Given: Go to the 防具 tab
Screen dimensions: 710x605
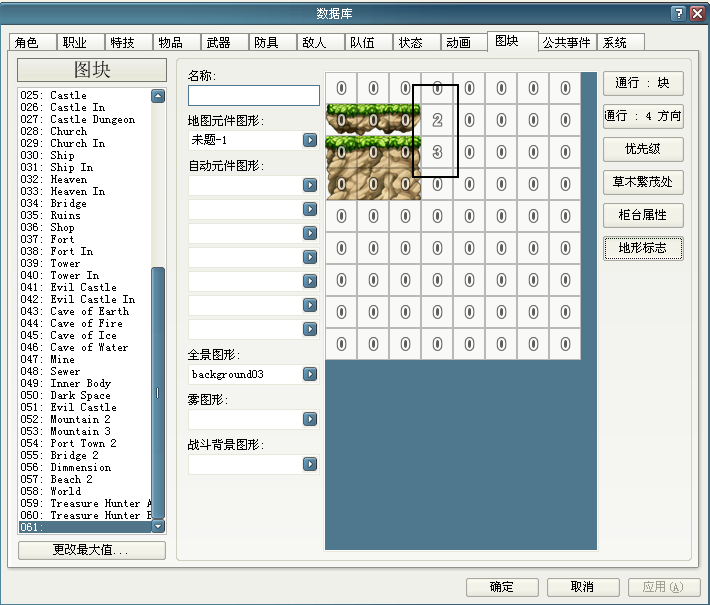Looking at the screenshot, I should click(273, 43).
